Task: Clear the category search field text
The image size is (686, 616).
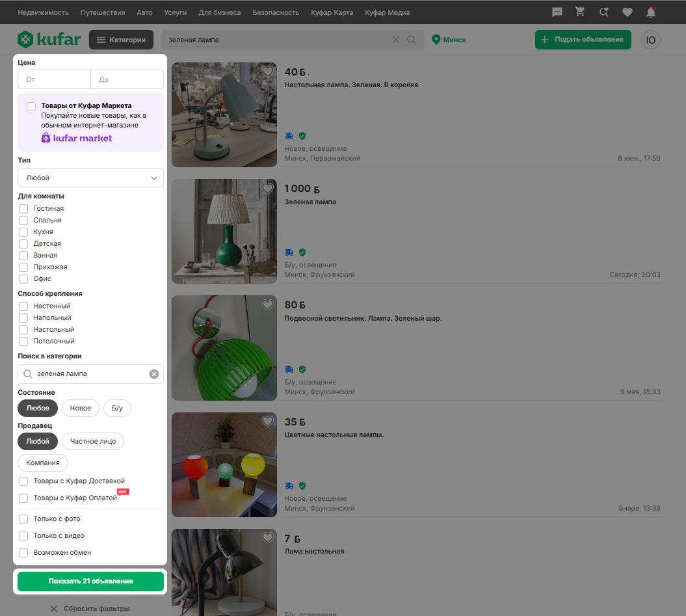Action: [x=154, y=374]
